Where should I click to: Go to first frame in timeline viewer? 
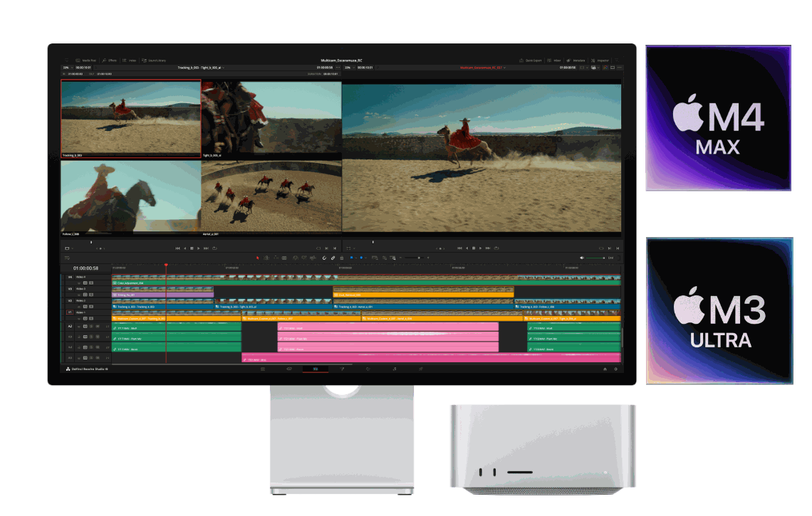tap(459, 248)
